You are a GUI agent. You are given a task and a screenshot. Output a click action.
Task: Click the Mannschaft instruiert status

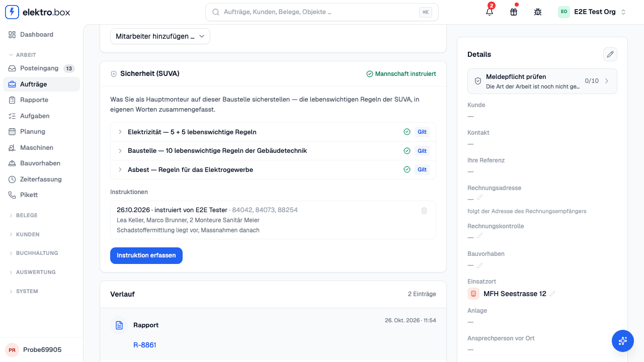point(401,74)
